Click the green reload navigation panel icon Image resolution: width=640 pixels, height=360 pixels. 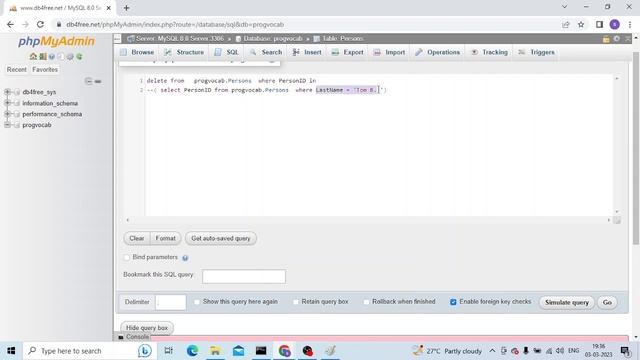tap(79, 56)
